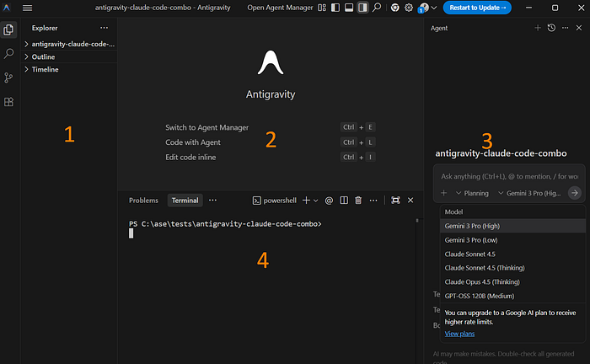Open the customize layout icon
The height and width of the screenshot is (364, 590).
[322, 8]
